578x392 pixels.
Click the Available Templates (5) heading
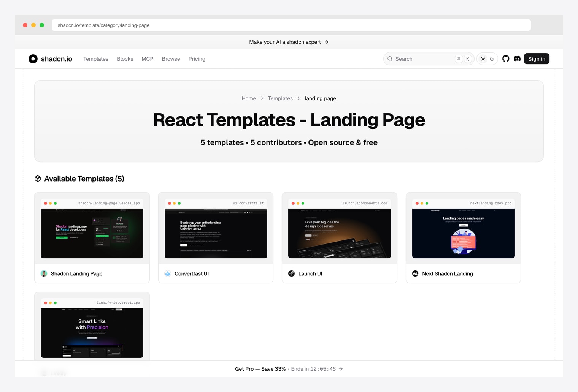pyautogui.click(x=84, y=179)
